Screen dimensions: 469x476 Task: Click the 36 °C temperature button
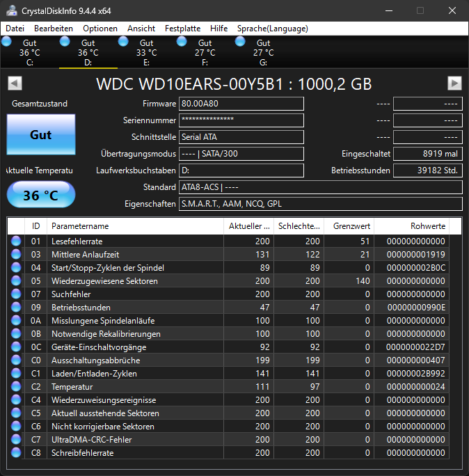coord(41,195)
